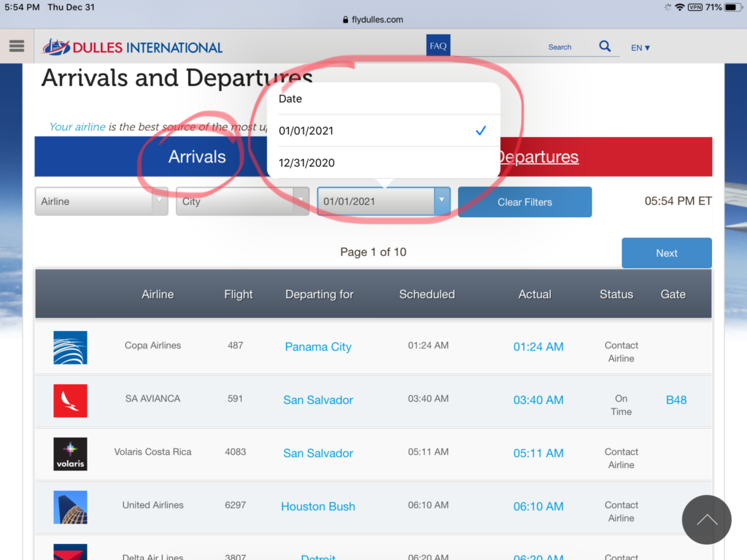Switch to the Arrivals tab
Viewport: 747px width, 560px height.
[x=197, y=157]
